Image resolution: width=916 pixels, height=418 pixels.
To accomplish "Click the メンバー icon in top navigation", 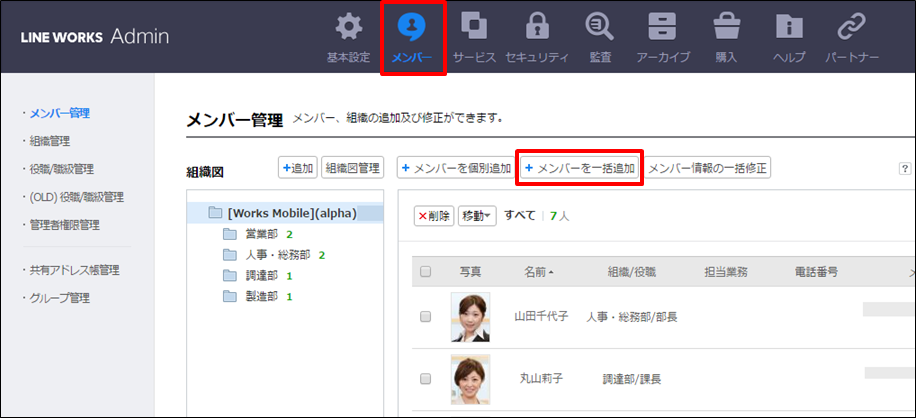I will (411, 27).
